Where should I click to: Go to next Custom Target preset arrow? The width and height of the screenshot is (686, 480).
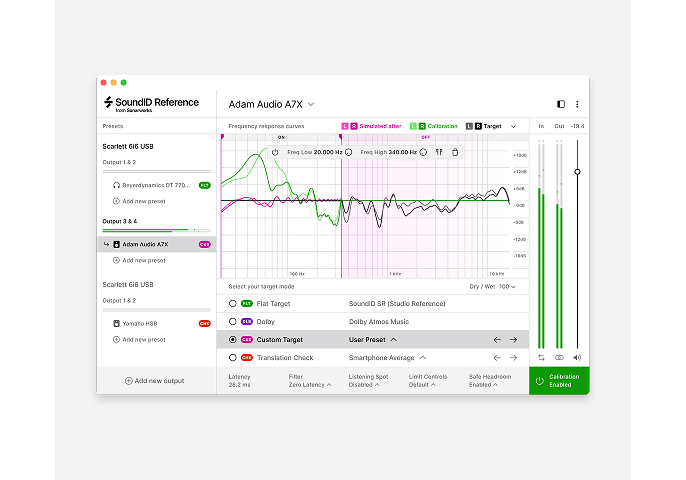513,340
